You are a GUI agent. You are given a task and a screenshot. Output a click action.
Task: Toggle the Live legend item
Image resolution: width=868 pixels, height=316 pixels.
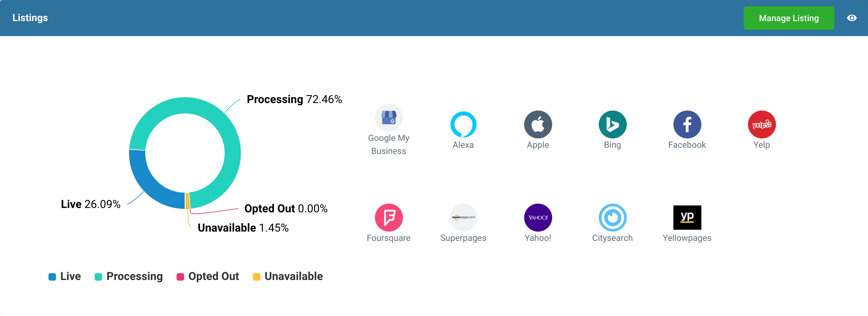click(65, 276)
